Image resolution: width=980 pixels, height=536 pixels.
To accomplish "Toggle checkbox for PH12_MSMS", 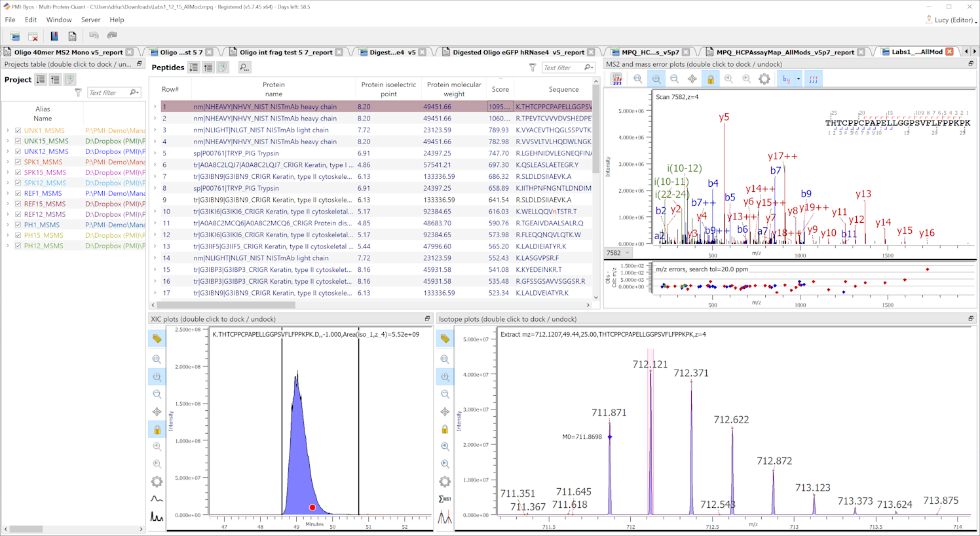I will coord(18,246).
